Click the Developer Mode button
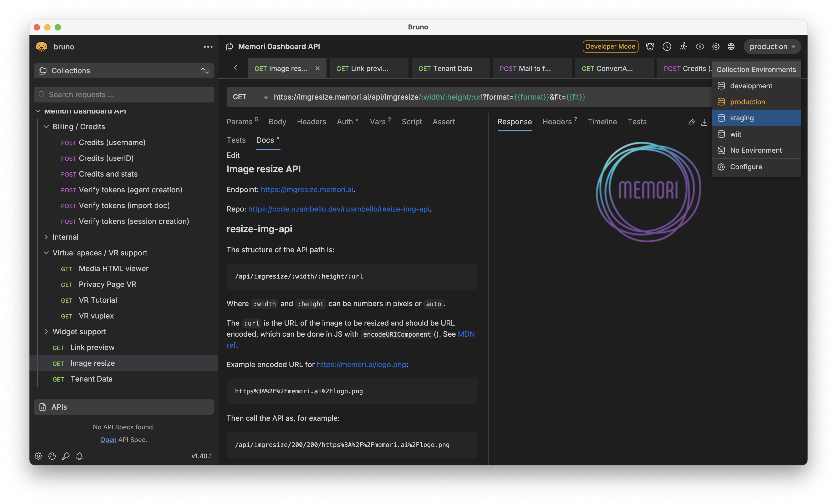The height and width of the screenshot is (504, 837). click(610, 47)
